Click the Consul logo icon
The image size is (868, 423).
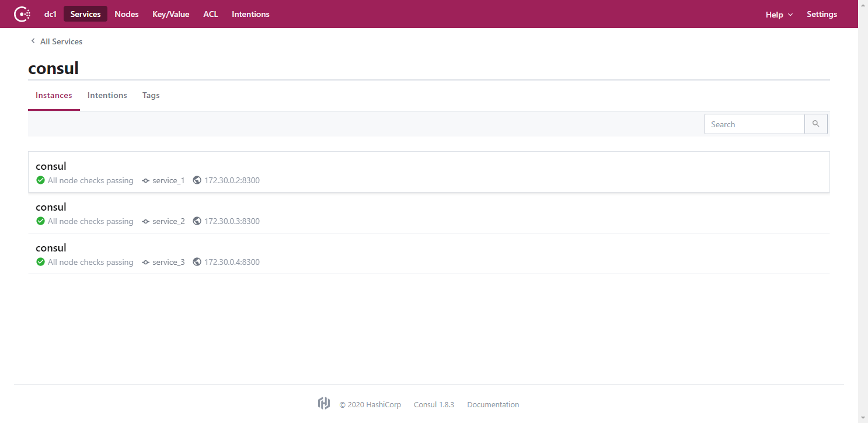22,14
